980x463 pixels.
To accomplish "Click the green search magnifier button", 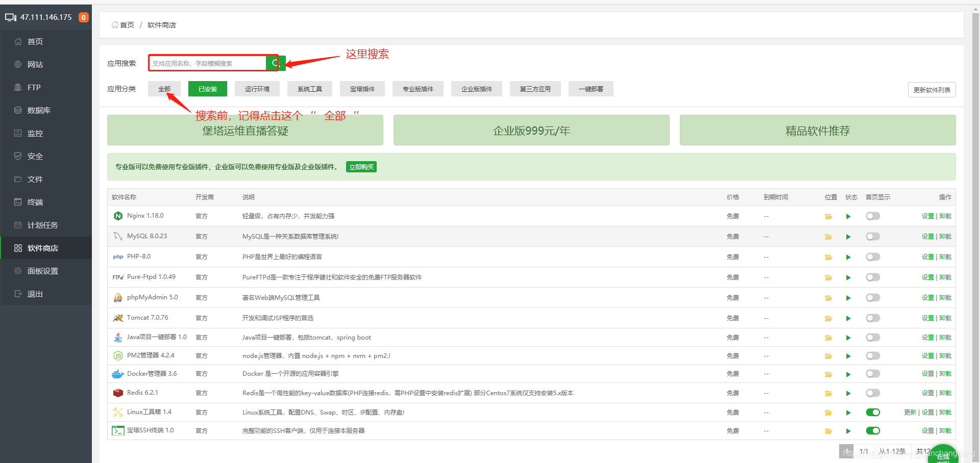I will pyautogui.click(x=276, y=63).
